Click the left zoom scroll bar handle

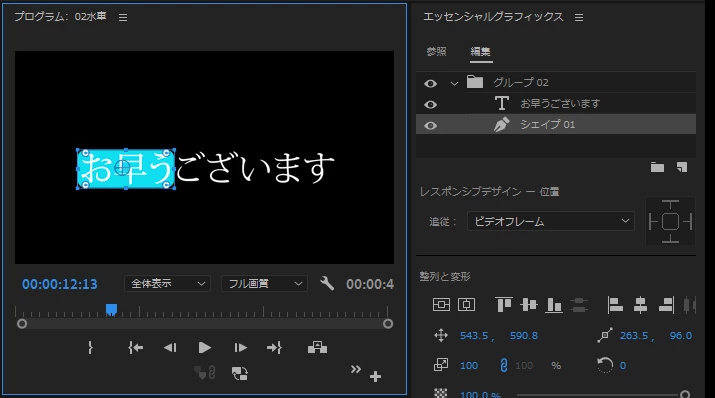pos(21,324)
